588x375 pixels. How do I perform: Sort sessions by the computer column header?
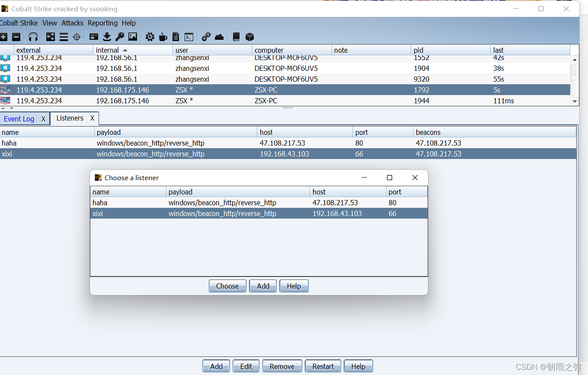[292, 50]
